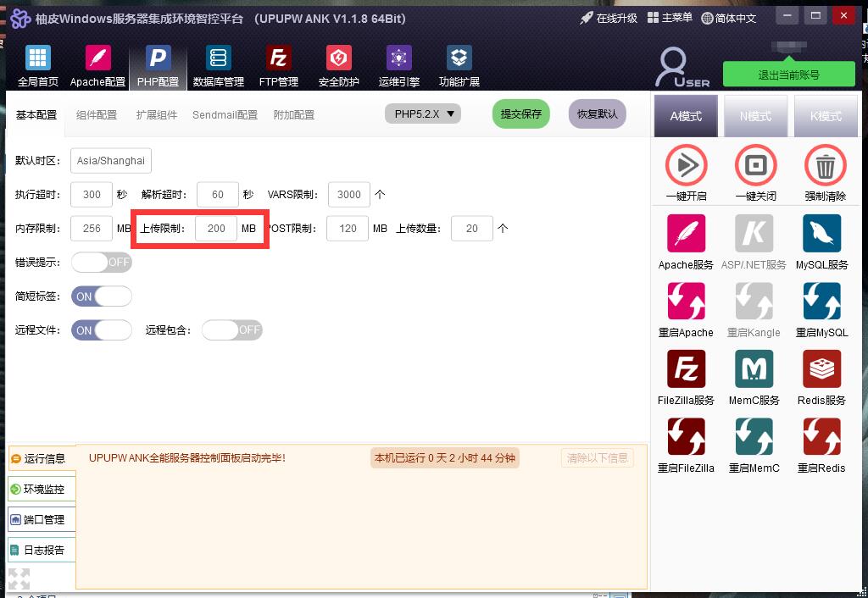The height and width of the screenshot is (598, 868).
Task: Open 功能扩展 icon
Action: click(x=459, y=58)
